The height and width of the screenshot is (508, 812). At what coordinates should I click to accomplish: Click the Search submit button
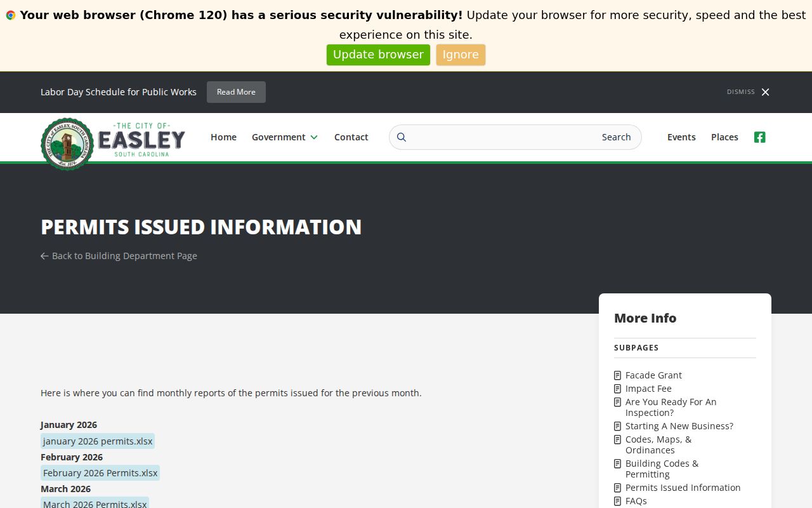pos(616,137)
